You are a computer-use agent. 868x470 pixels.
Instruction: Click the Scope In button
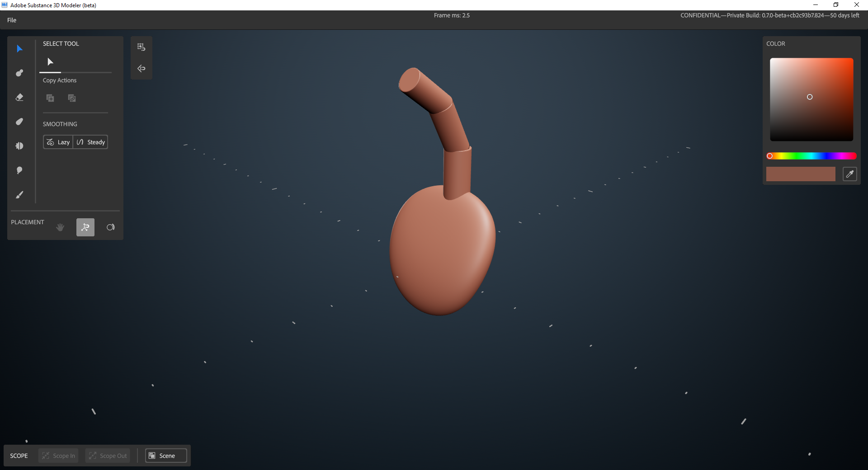59,456
